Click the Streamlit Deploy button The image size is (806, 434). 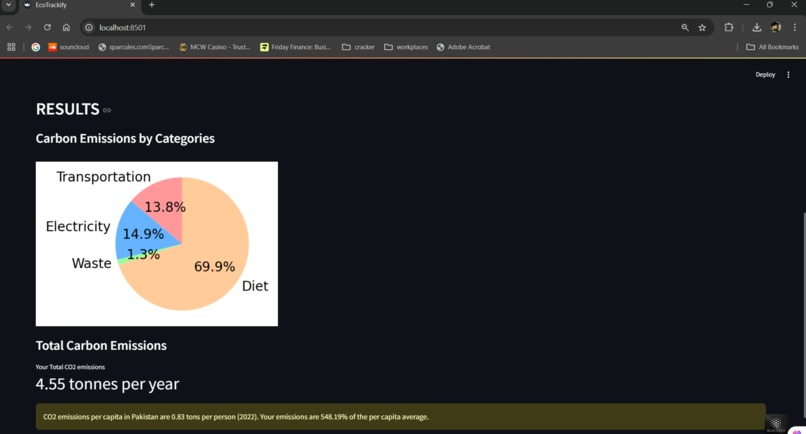coord(765,75)
